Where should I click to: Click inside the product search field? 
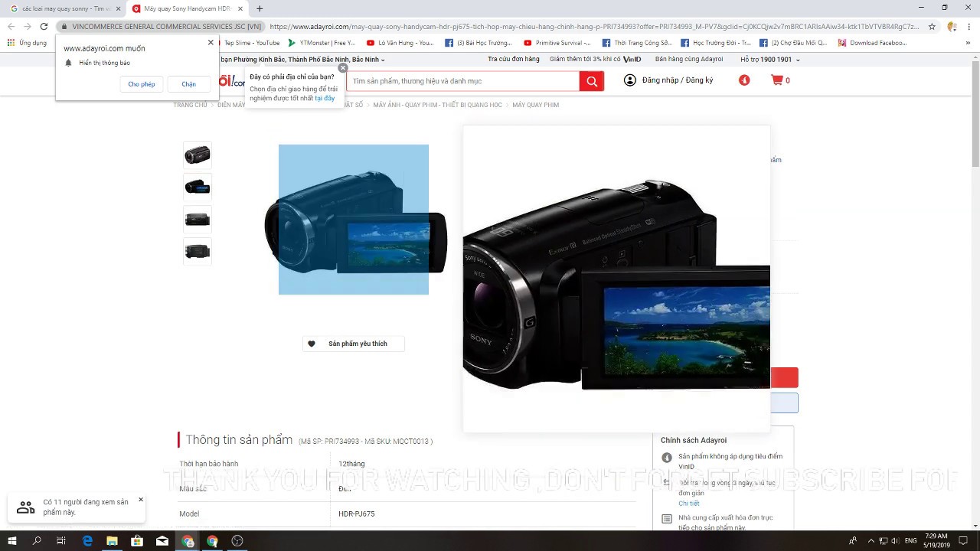[x=463, y=81]
